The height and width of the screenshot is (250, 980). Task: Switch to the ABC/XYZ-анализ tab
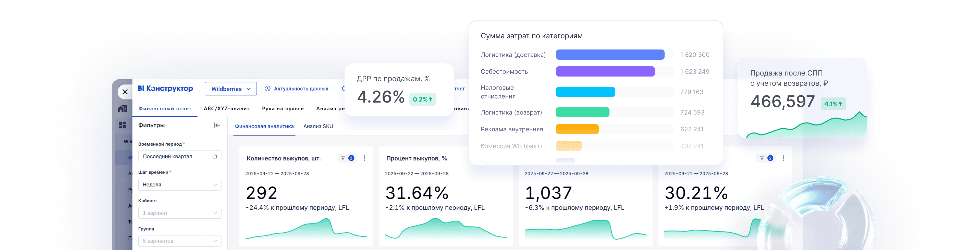227,108
